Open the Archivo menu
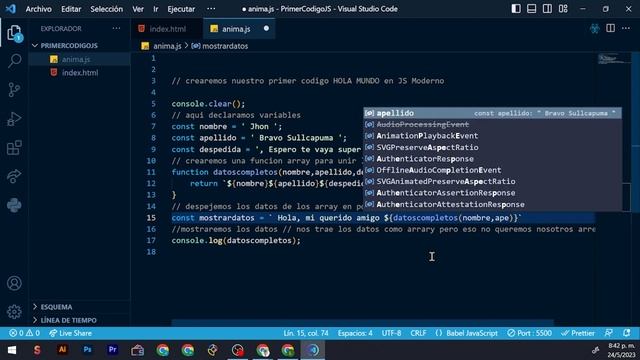 click(x=39, y=9)
